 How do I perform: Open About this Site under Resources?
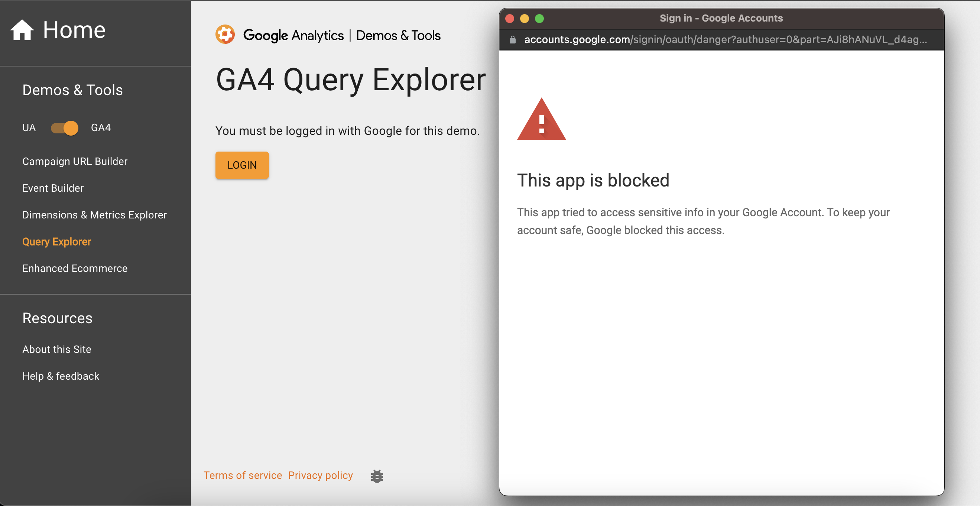tap(57, 349)
